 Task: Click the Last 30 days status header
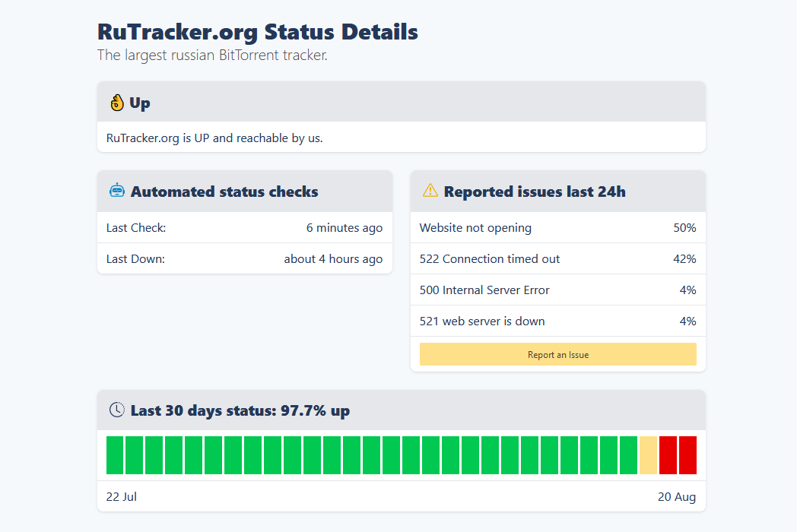240,410
